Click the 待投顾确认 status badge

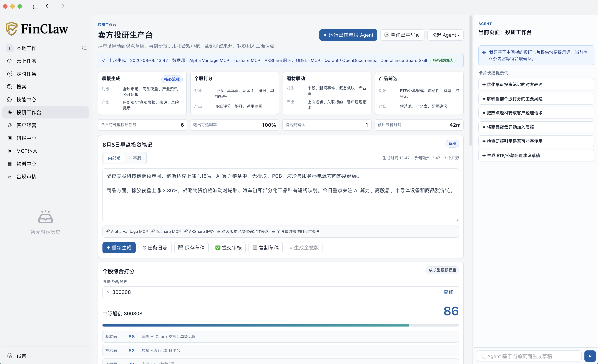(x=443, y=60)
